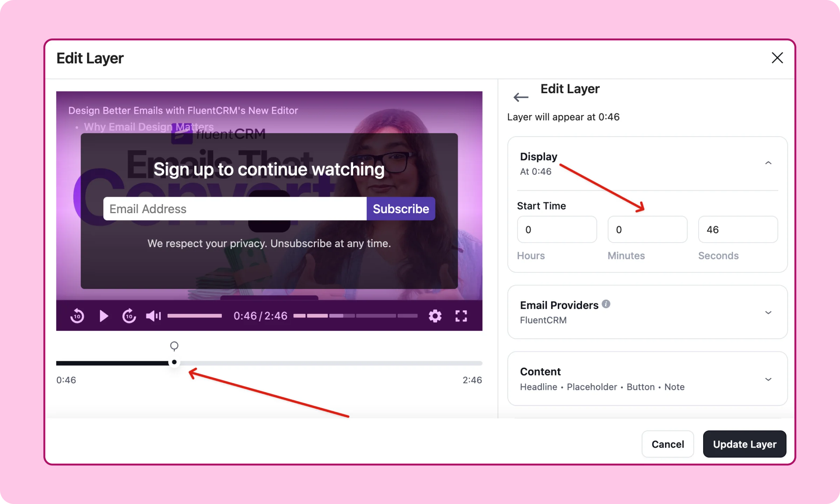Click the layer timeline slider handle

click(x=174, y=362)
